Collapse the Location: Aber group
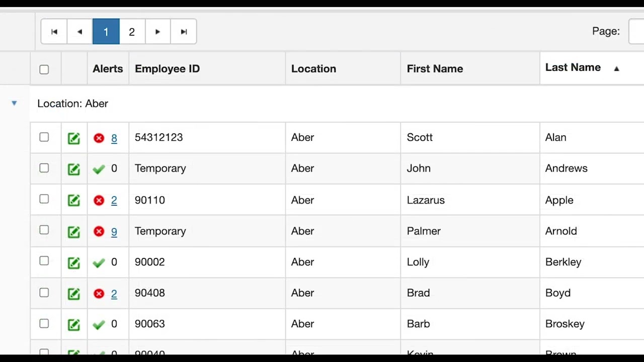The width and height of the screenshot is (644, 362). (x=14, y=103)
